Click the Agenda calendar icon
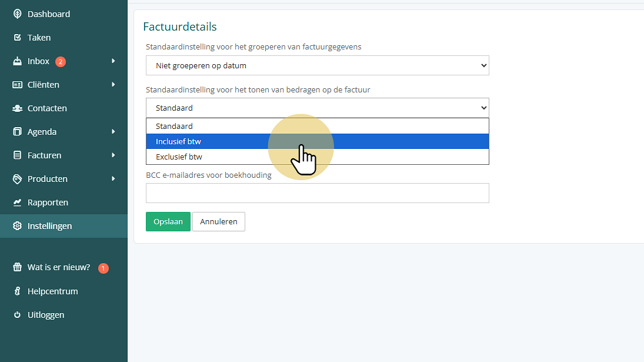 pos(17,131)
